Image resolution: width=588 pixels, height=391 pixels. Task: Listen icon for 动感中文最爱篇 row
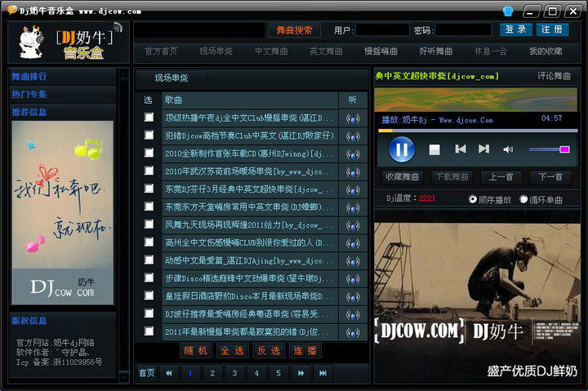[353, 261]
